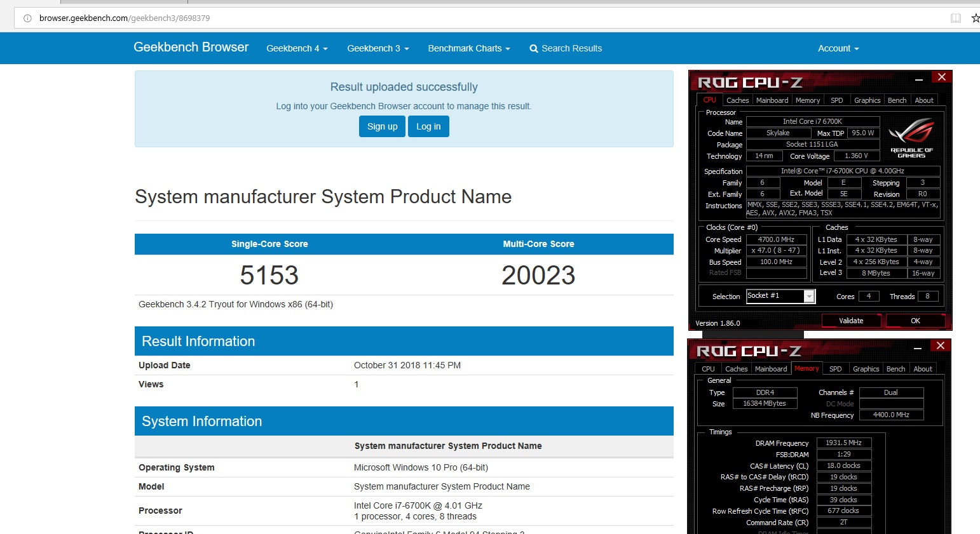Image resolution: width=980 pixels, height=534 pixels.
Task: Click the CAS# Latency 18.0 clocks value
Action: click(843, 465)
